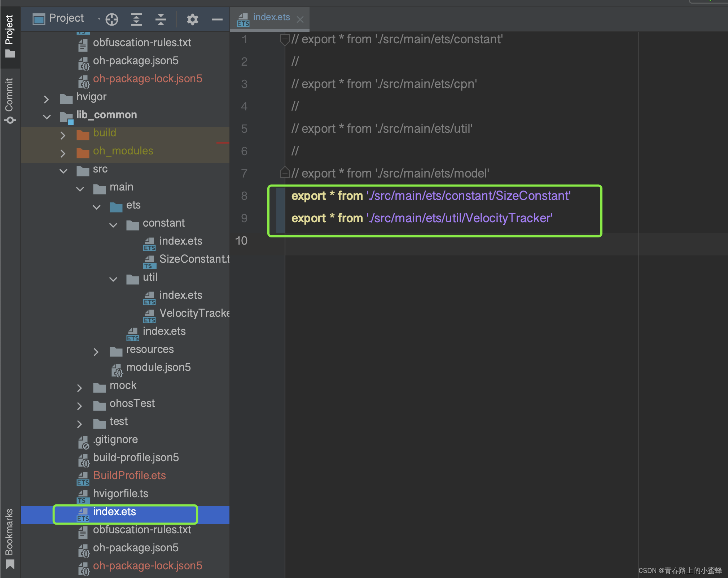This screenshot has width=728, height=578.
Task: Click the VelocityTracker export path on line 9
Action: (460, 218)
